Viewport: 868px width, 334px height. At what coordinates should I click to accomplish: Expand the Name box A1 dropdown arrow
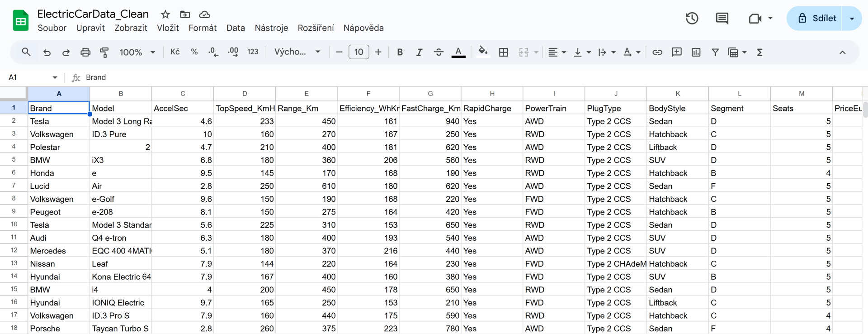[x=55, y=77]
